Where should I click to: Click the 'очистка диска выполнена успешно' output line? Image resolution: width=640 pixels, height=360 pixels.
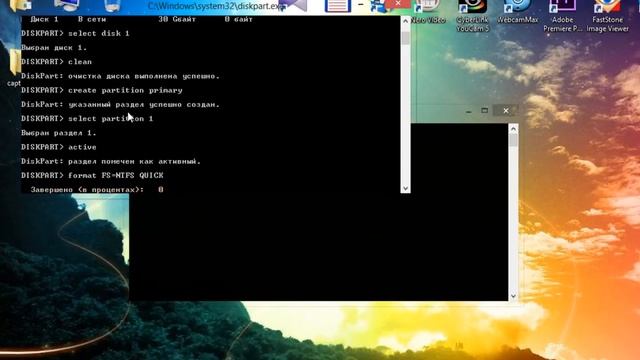(x=120, y=76)
